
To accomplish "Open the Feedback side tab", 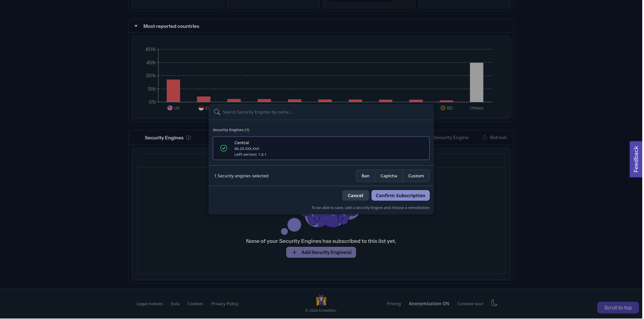I will click(x=636, y=159).
